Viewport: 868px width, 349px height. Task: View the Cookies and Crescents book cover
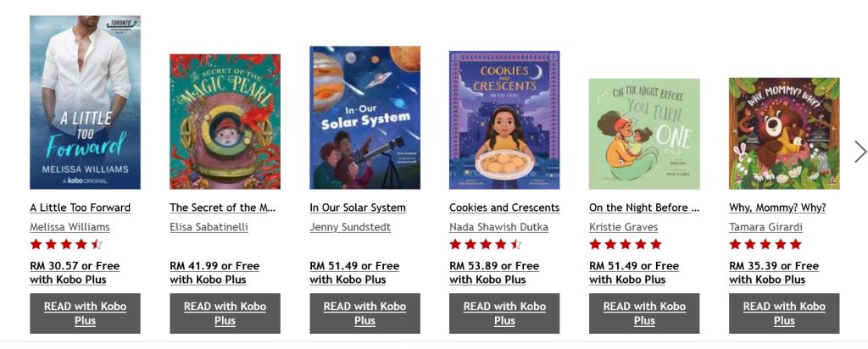click(504, 119)
